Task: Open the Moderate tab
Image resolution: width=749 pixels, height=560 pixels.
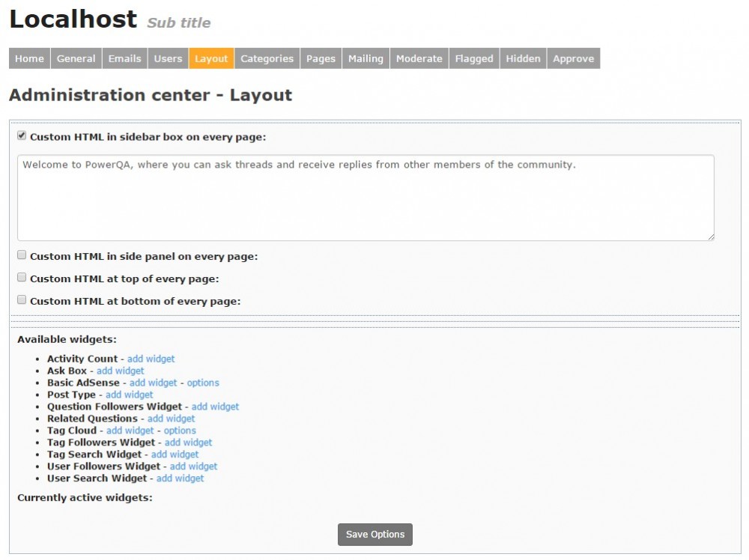Action: point(419,58)
